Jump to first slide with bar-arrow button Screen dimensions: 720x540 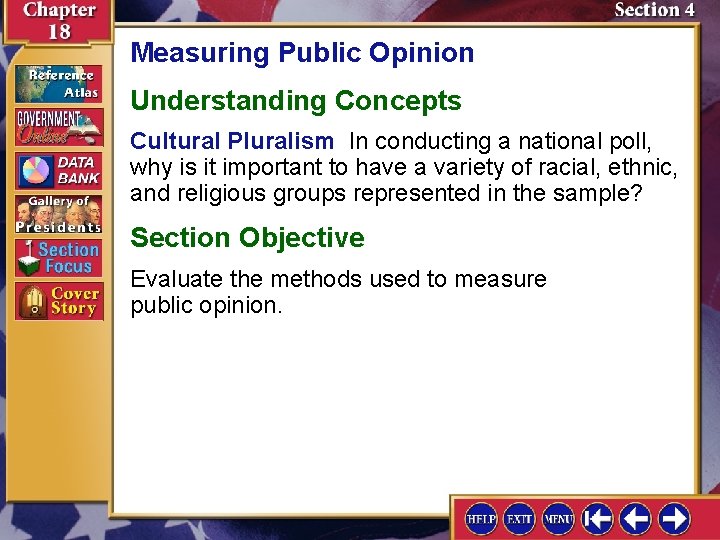[597, 519]
